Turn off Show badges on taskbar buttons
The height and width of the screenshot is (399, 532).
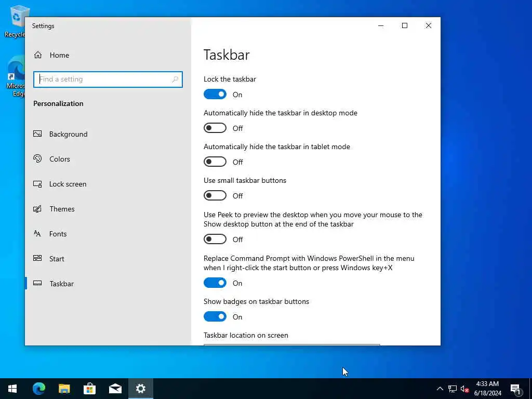tap(215, 316)
